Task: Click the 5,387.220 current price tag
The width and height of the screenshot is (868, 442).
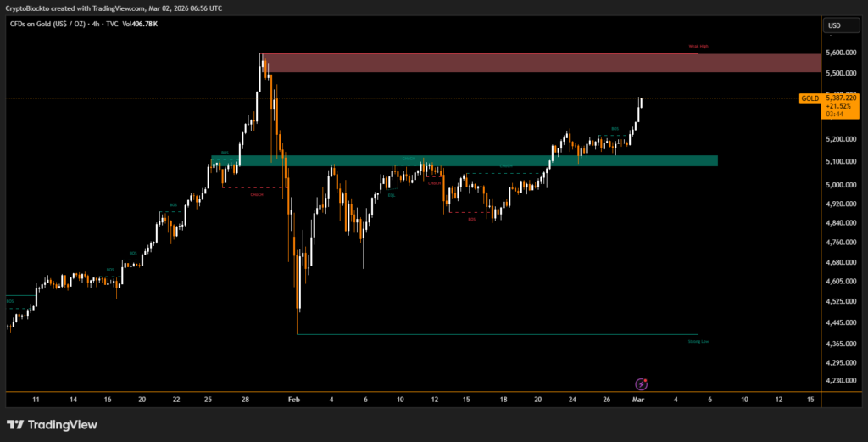Action: click(842, 98)
